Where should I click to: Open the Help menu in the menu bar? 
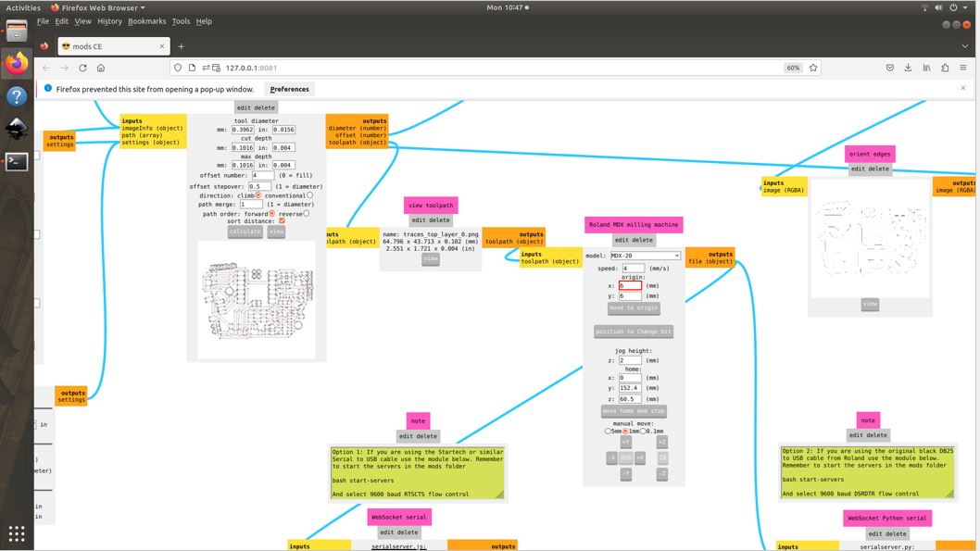coord(204,21)
